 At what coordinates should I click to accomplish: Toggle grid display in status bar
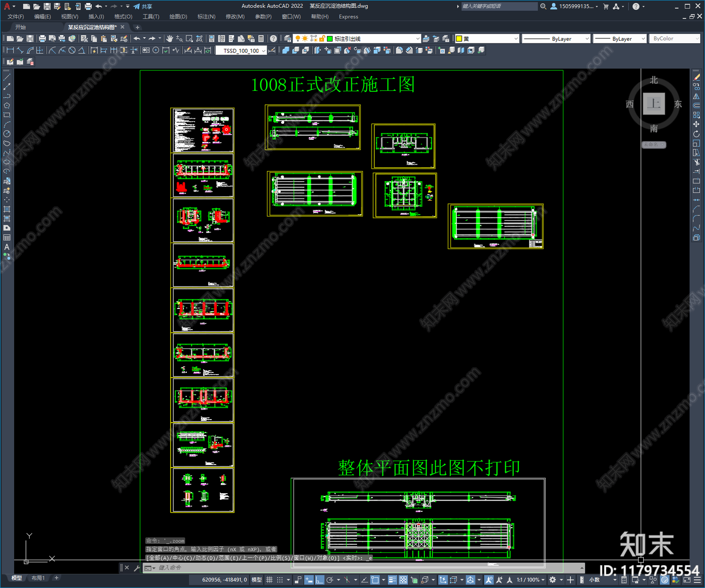coord(269,580)
